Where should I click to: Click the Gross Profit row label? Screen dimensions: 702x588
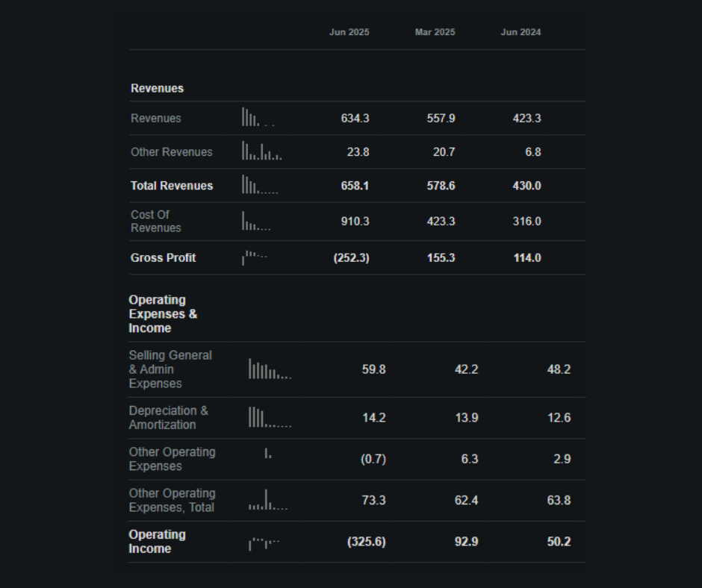[x=163, y=257]
